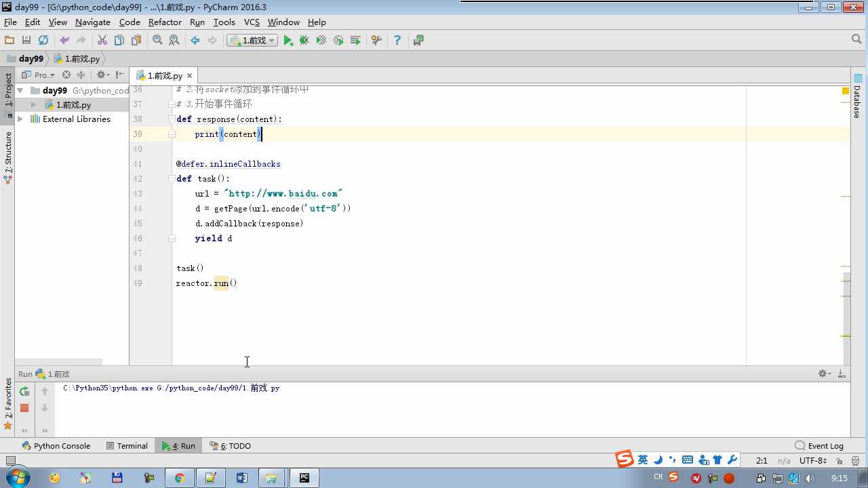Hide the Run panel with download-arrow icon
This screenshot has height=488, width=868.
click(x=842, y=373)
